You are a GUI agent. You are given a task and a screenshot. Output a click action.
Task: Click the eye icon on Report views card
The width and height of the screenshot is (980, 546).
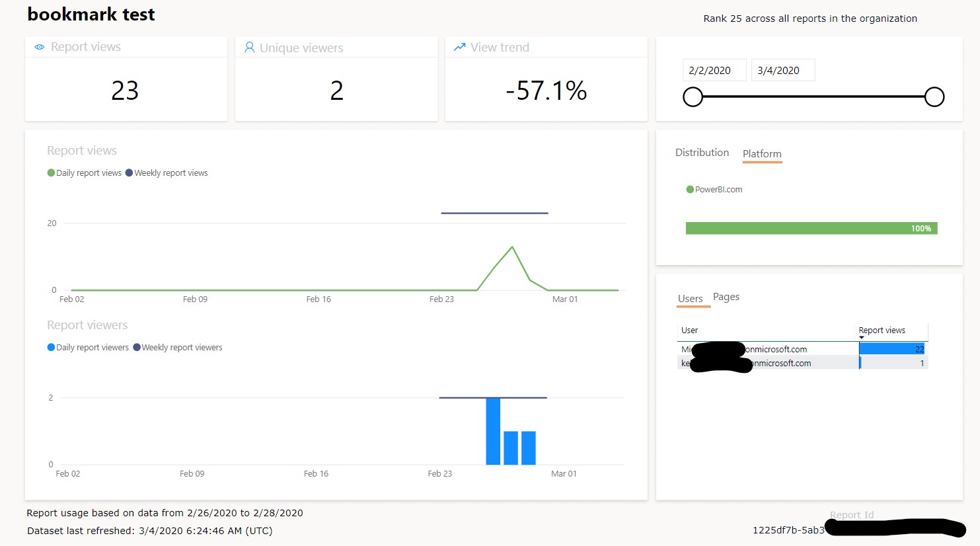pyautogui.click(x=40, y=47)
